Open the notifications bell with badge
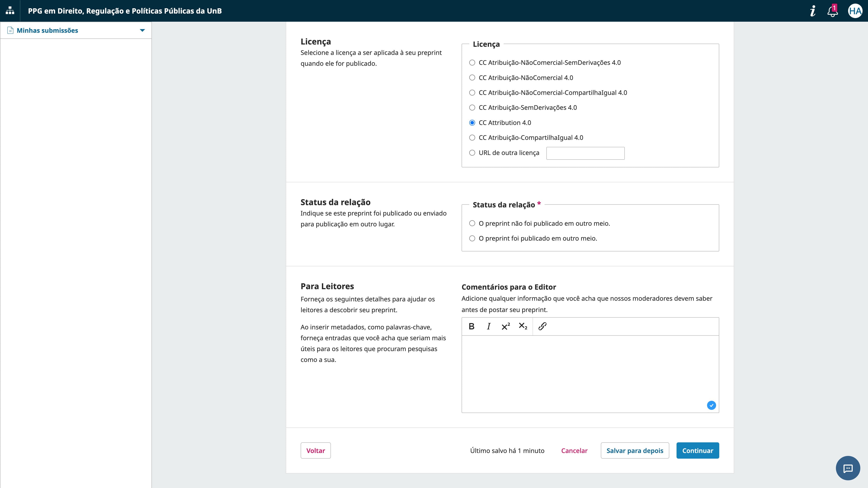Screen dimensions: 868x488 832,11
